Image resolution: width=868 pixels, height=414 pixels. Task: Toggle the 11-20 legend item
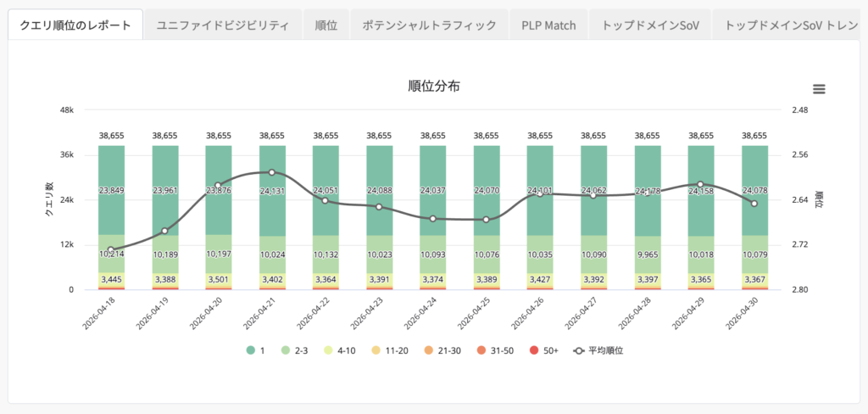389,351
